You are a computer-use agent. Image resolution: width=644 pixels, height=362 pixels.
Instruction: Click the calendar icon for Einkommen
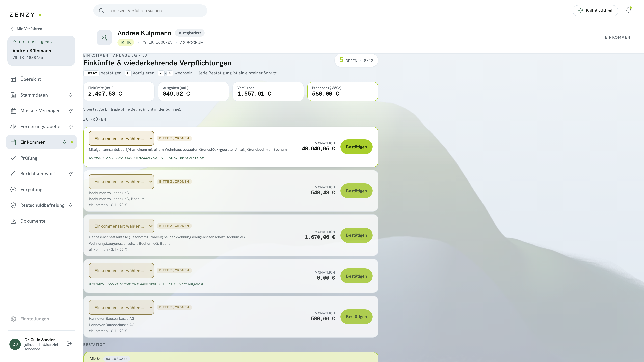coord(13,142)
